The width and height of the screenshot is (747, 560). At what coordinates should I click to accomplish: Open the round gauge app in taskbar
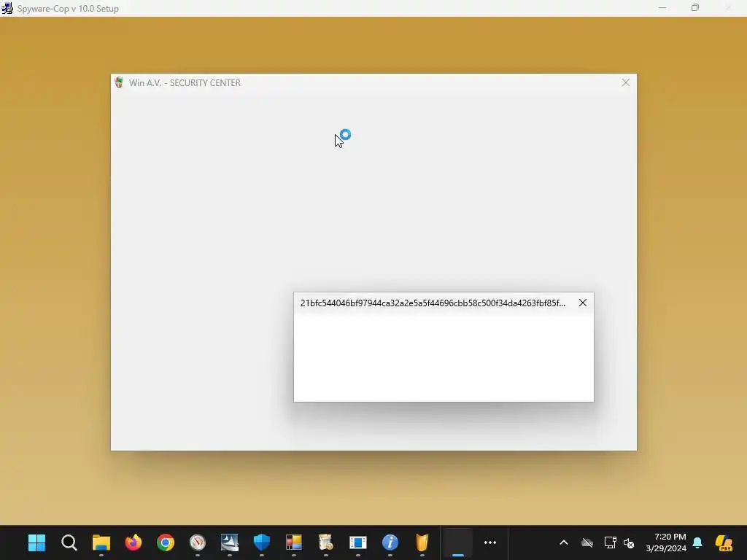coord(197,542)
